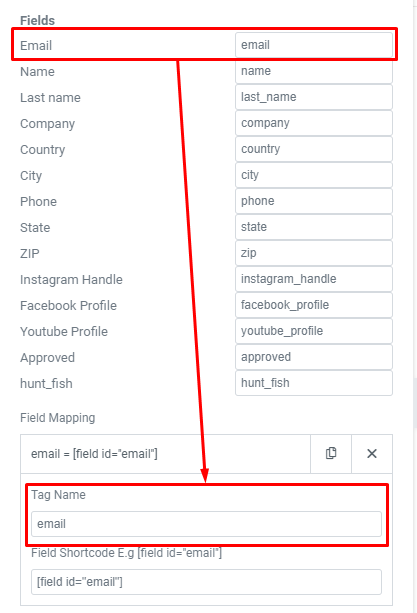Select the name field value box

point(314,71)
